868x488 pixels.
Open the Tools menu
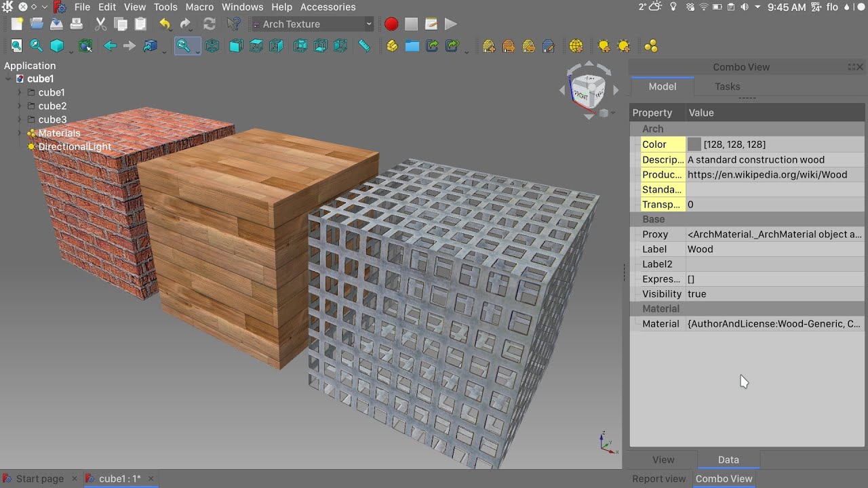165,7
